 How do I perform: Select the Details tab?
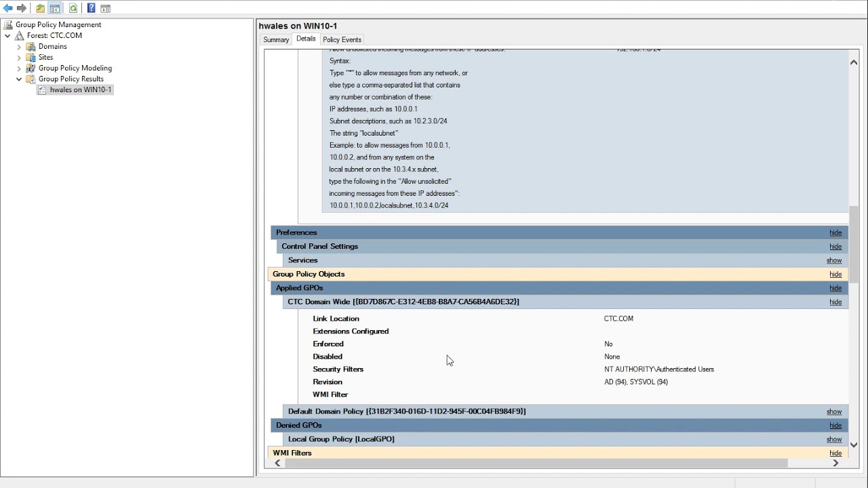(x=306, y=39)
